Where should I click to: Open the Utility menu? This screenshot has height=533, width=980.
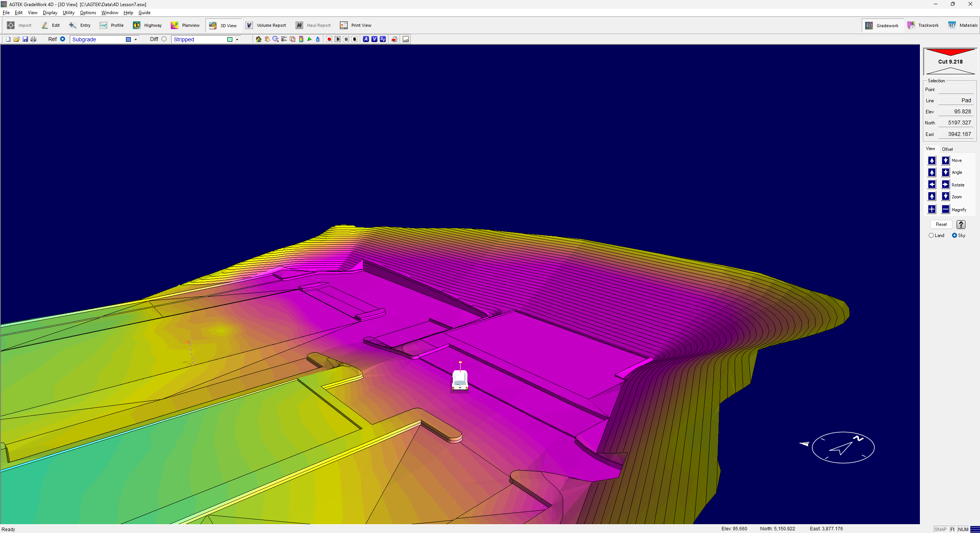(x=69, y=13)
